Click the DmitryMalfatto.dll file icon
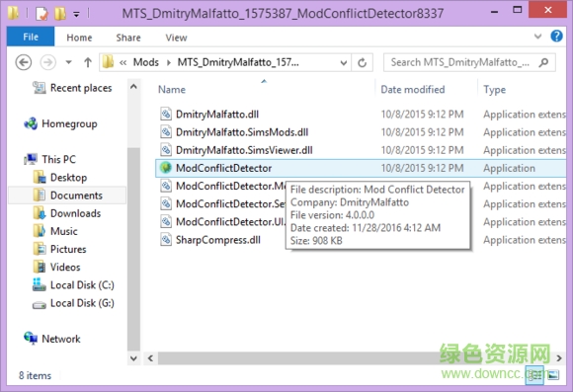573x392 pixels. 166,114
